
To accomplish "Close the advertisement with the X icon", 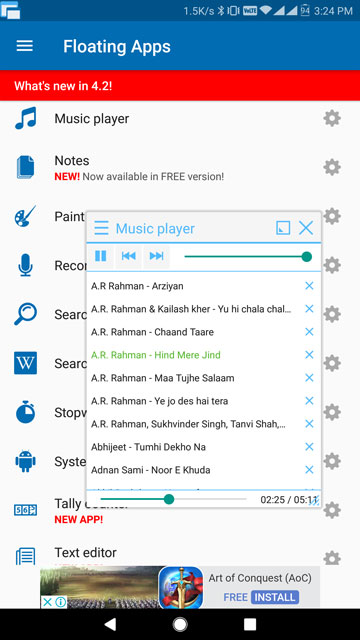I will coord(47,602).
